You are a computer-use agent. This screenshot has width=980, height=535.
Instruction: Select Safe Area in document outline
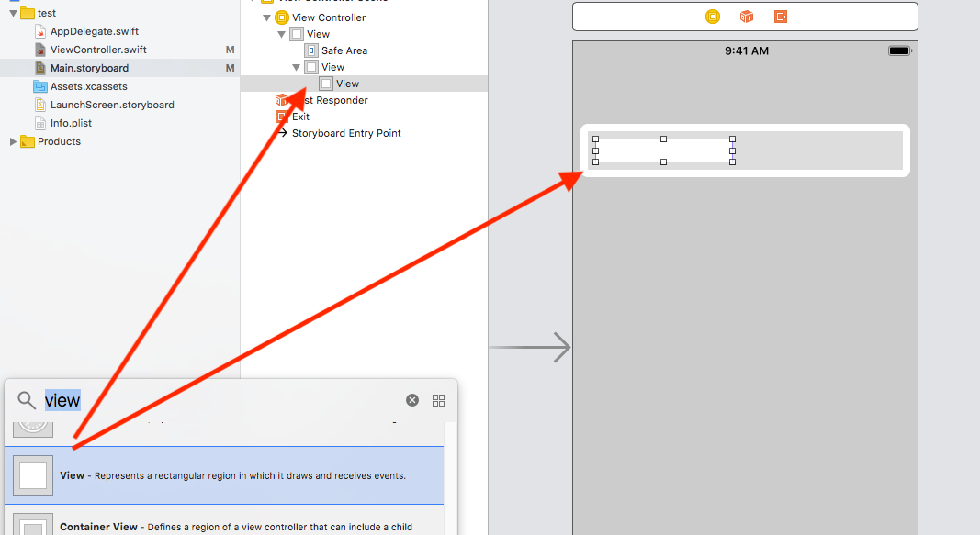pyautogui.click(x=344, y=50)
